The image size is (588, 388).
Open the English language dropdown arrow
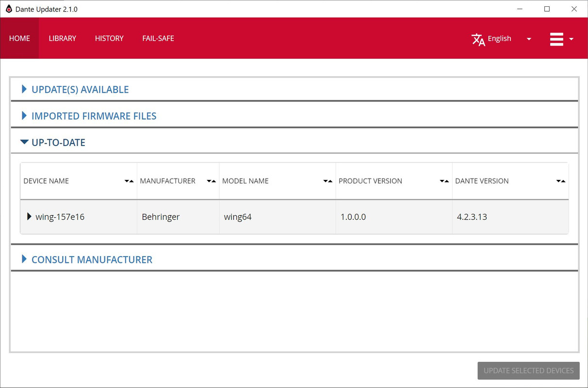click(529, 39)
